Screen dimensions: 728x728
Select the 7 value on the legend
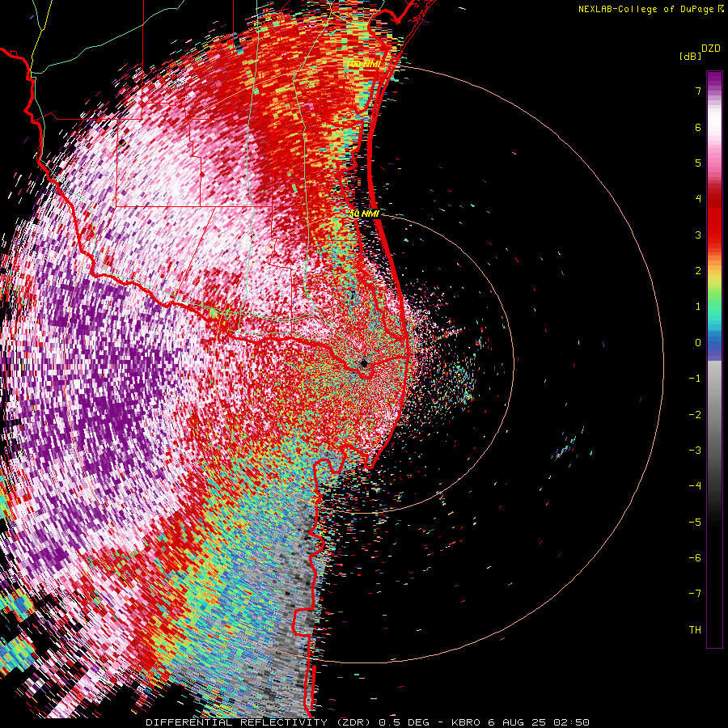698,91
